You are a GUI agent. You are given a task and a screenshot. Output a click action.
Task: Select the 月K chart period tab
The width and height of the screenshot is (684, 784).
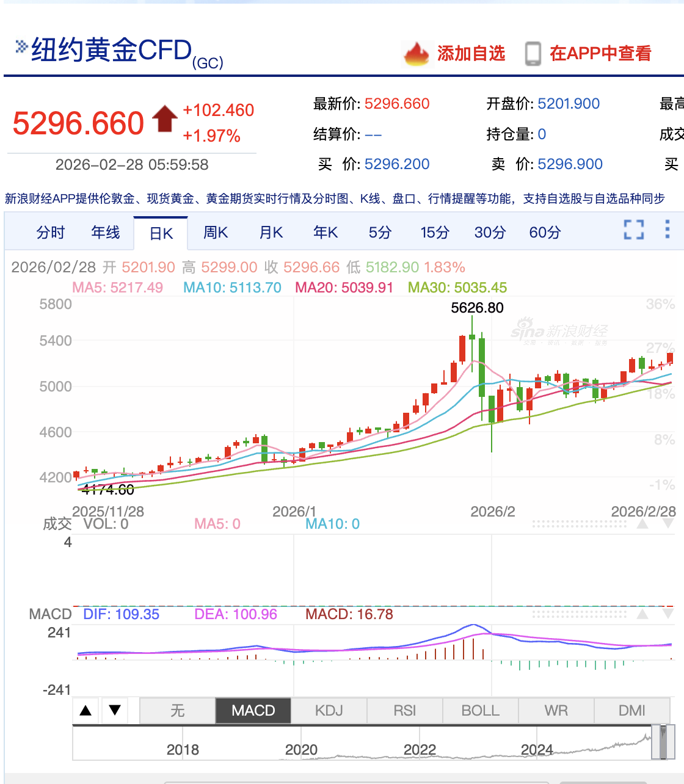pyautogui.click(x=270, y=232)
